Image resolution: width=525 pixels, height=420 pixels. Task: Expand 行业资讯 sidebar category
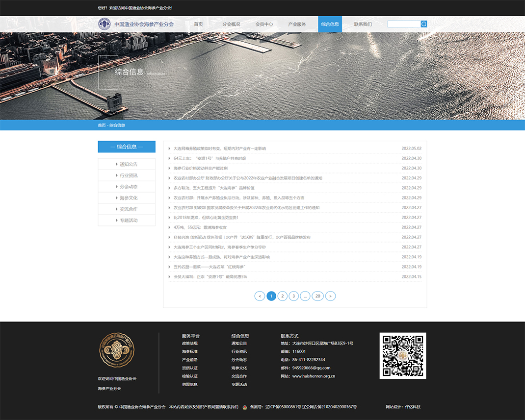coord(128,175)
